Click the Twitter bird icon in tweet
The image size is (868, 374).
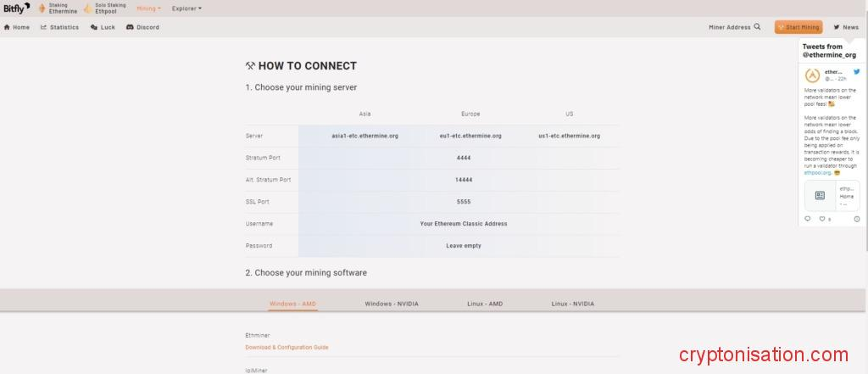click(x=856, y=72)
